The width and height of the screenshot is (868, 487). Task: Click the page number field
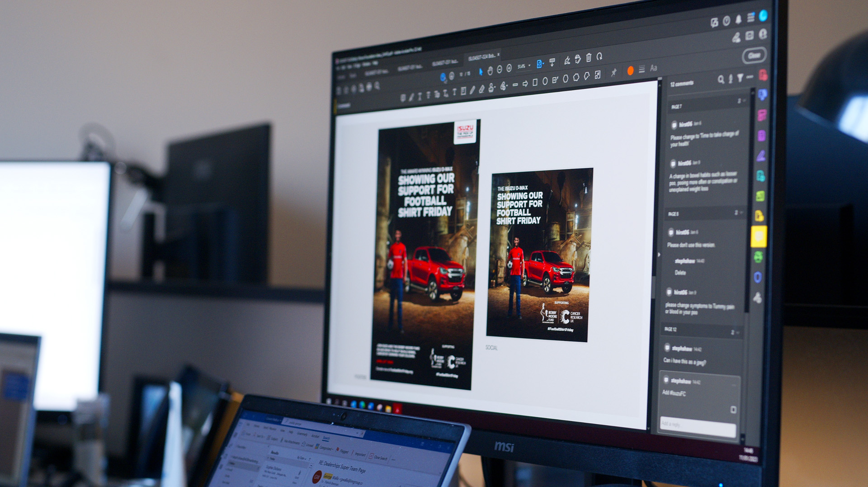point(461,75)
